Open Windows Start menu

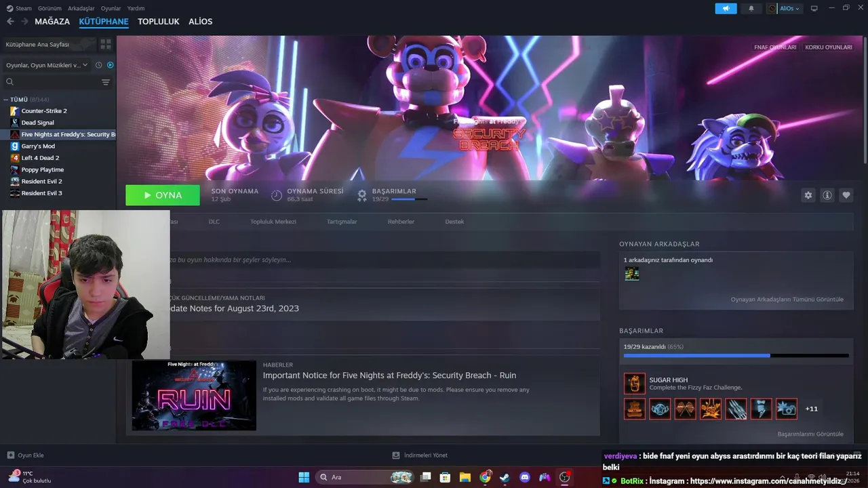click(x=304, y=477)
